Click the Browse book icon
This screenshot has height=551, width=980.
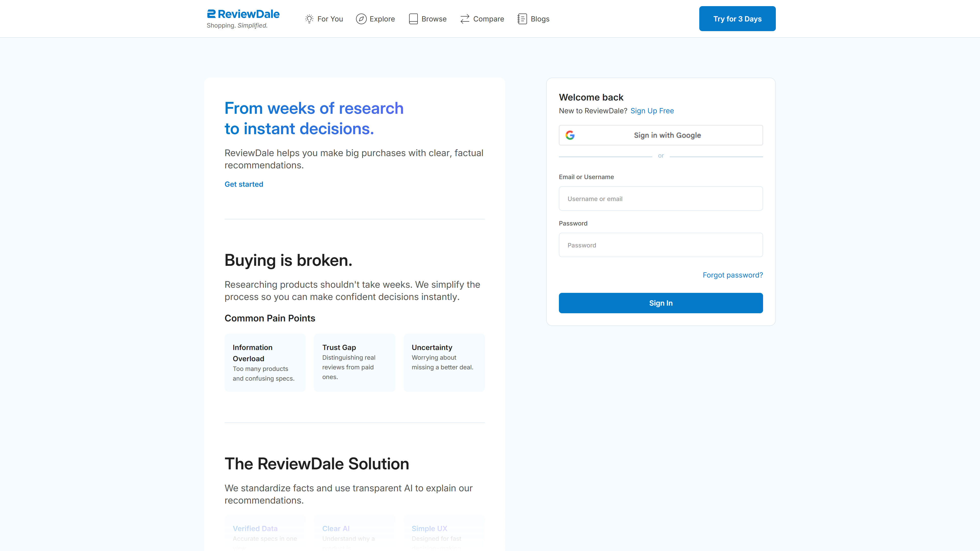tap(413, 19)
